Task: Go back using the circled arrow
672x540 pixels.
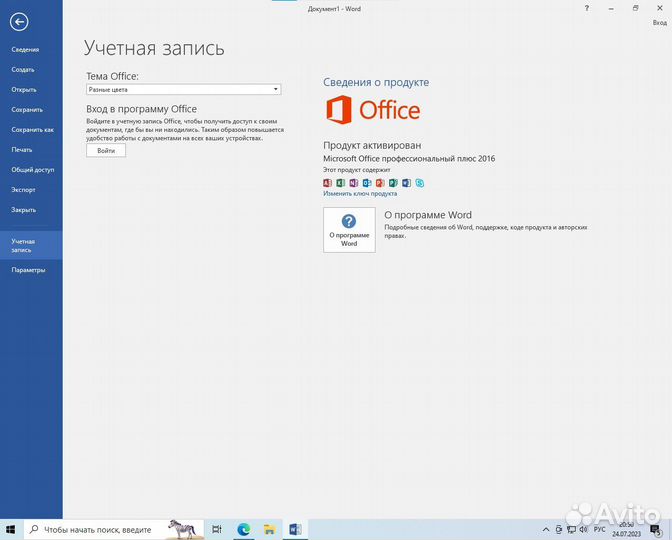Action: tap(19, 22)
